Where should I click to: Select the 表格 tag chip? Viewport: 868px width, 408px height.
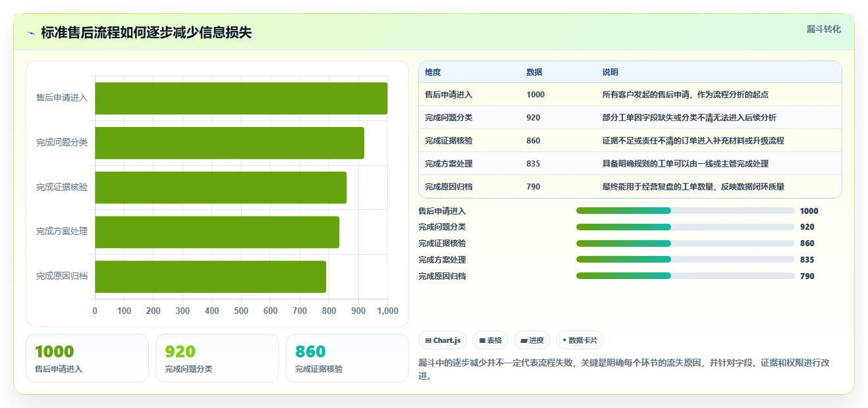(490, 340)
